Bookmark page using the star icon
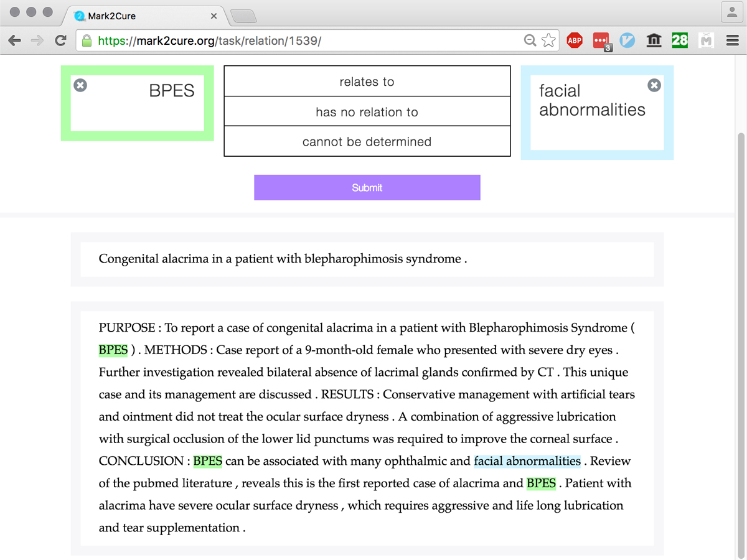747x560 pixels. tap(548, 41)
